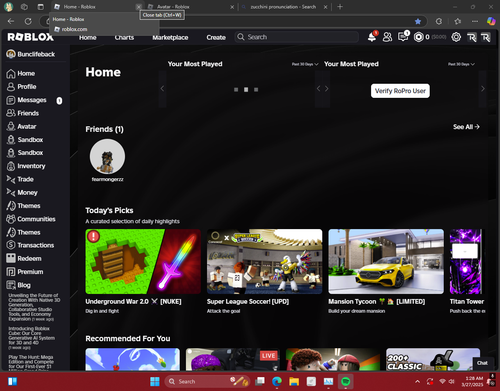This screenshot has height=391, width=500.
Task: Open the Roblox notifications bell
Action: [372, 37]
